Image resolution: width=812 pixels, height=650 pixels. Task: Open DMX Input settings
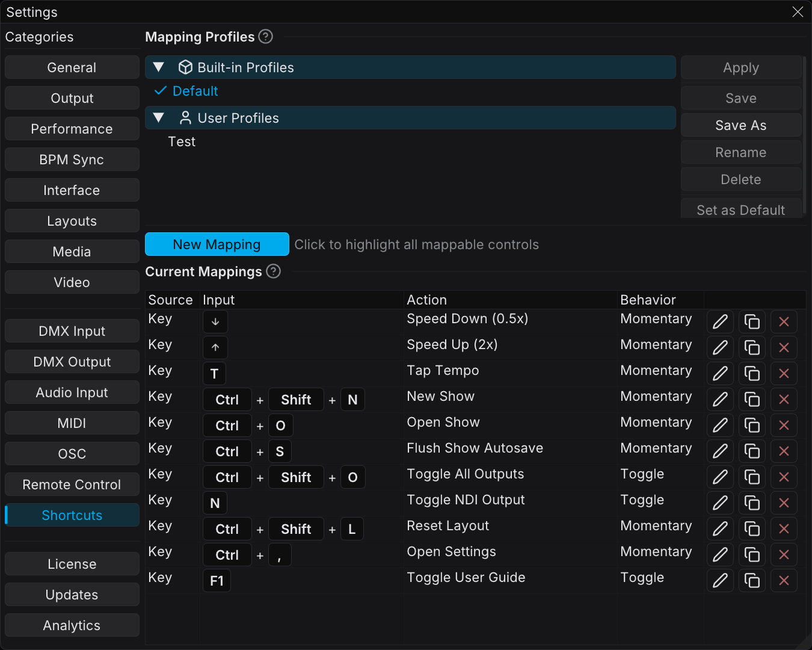[x=72, y=331]
